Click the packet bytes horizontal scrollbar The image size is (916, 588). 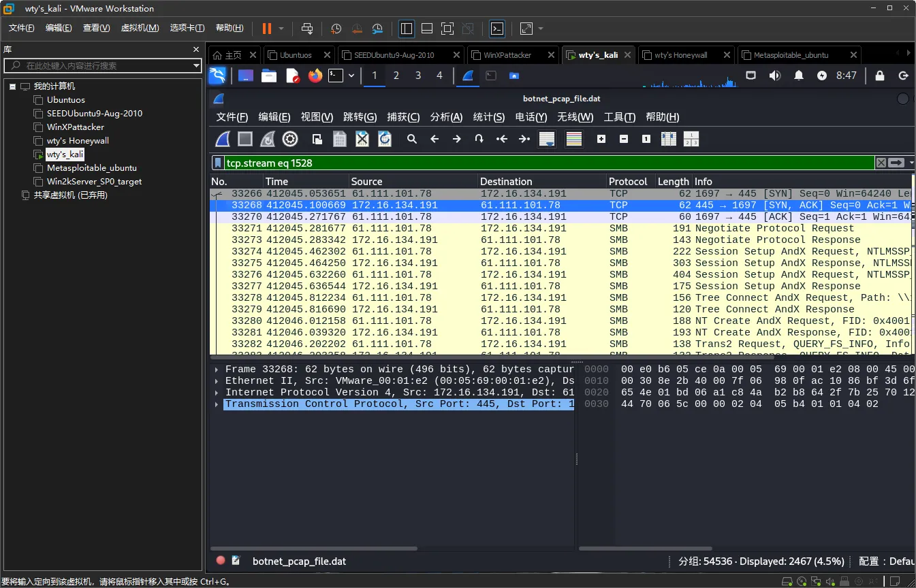(x=645, y=549)
